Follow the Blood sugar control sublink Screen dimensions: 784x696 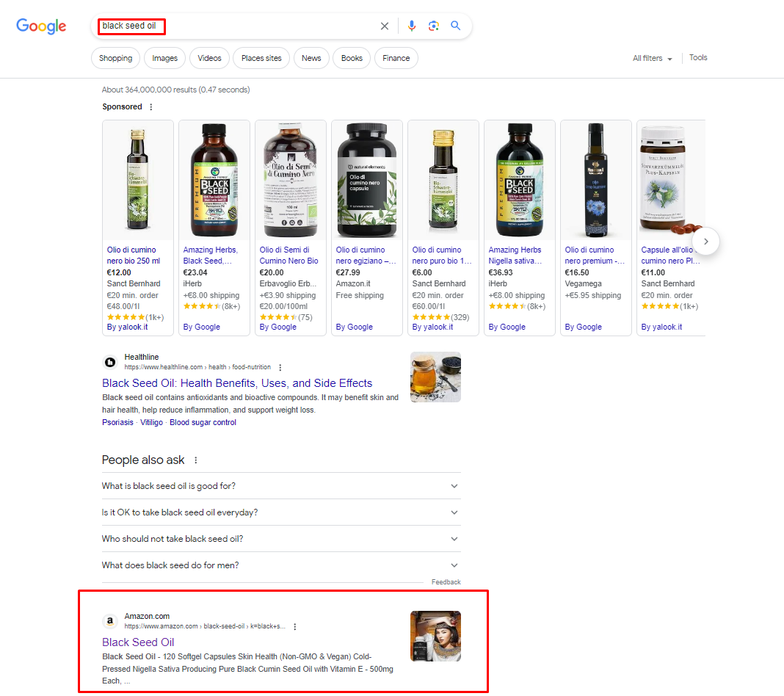203,422
